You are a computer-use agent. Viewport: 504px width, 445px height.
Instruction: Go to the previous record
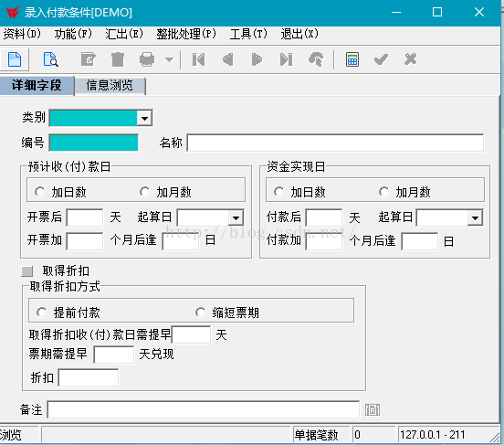coord(228,59)
